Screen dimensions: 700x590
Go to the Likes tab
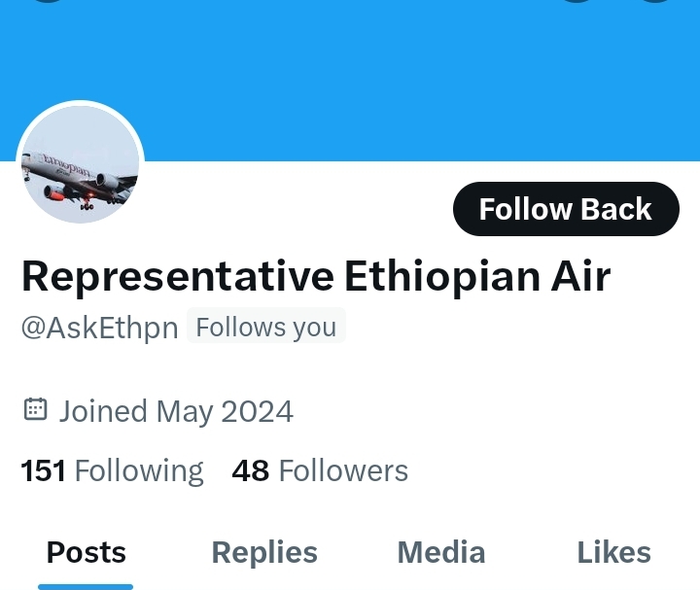coord(613,552)
